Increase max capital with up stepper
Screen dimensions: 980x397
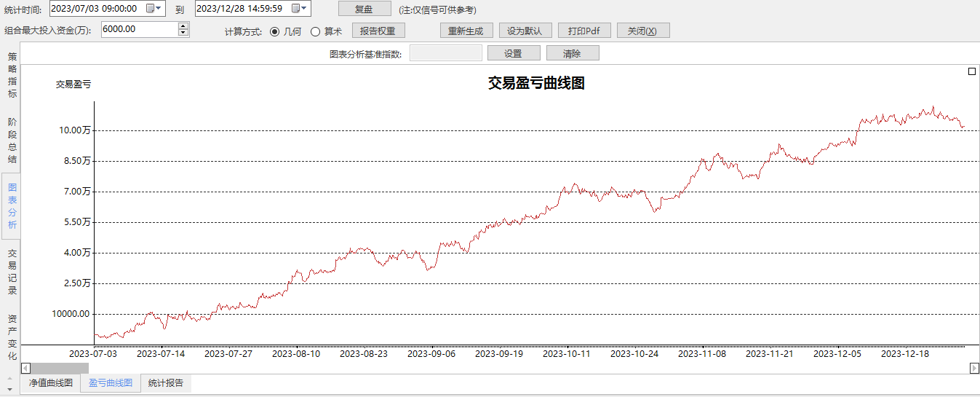pyautogui.click(x=183, y=25)
